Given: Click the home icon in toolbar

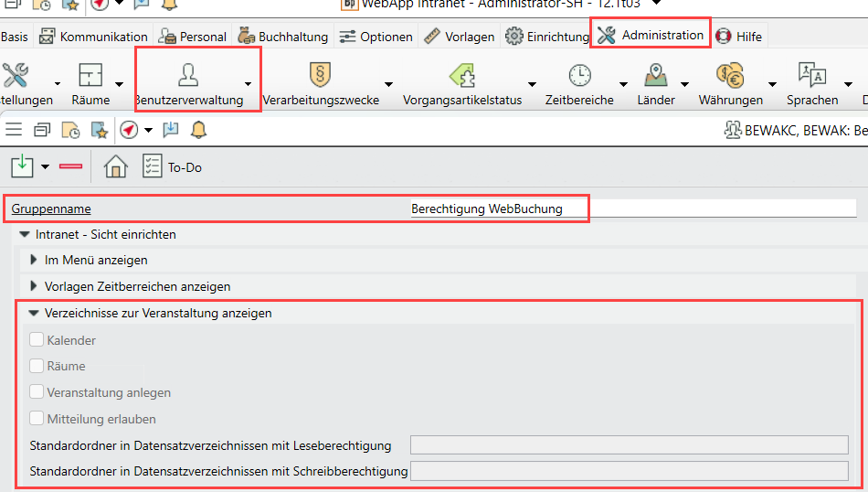Looking at the screenshot, I should [x=115, y=167].
